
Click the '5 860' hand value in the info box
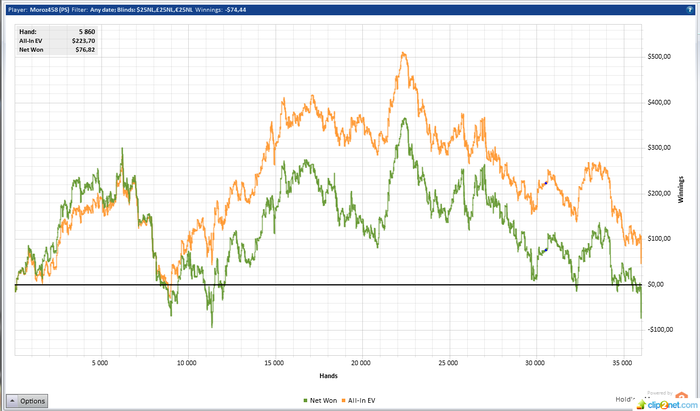pyautogui.click(x=87, y=32)
